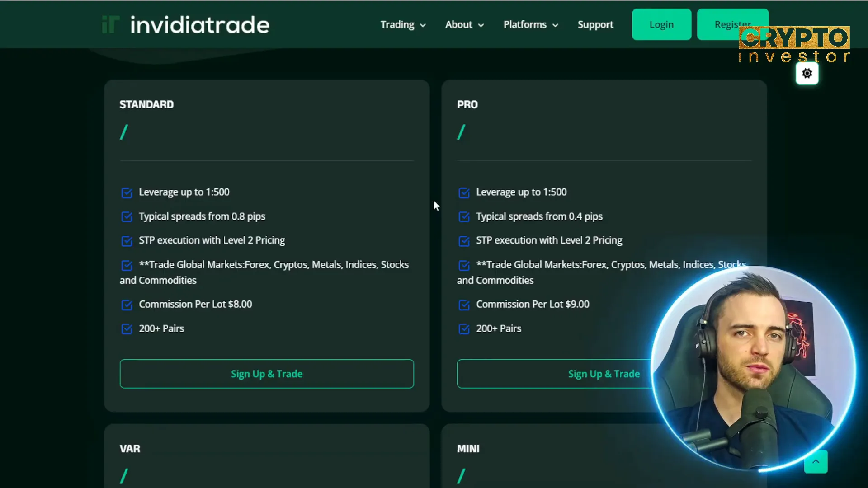Click 'Typical spreads from 0.8 pips' text
868x488 pixels.
coord(202,216)
